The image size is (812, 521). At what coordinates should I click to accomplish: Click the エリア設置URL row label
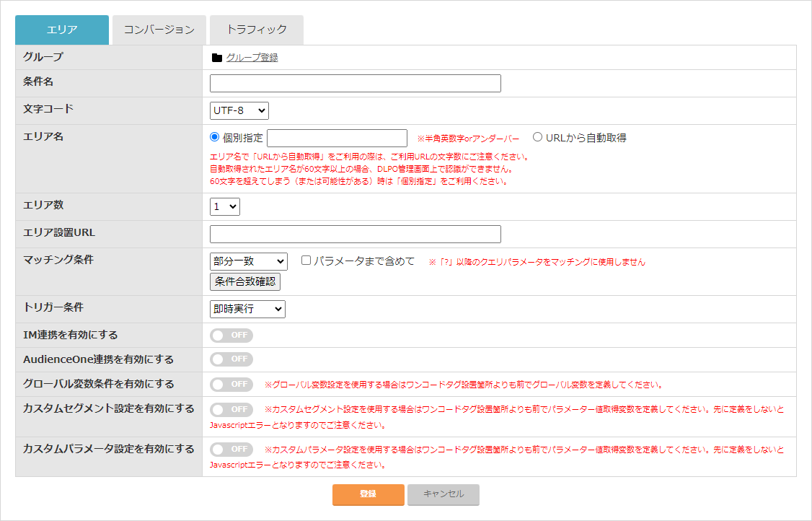click(x=59, y=232)
